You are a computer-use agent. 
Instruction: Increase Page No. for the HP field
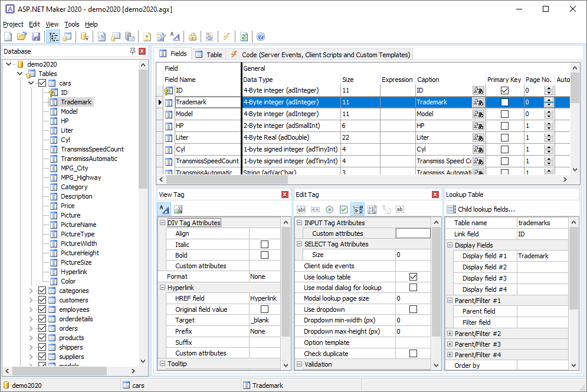tap(549, 123)
